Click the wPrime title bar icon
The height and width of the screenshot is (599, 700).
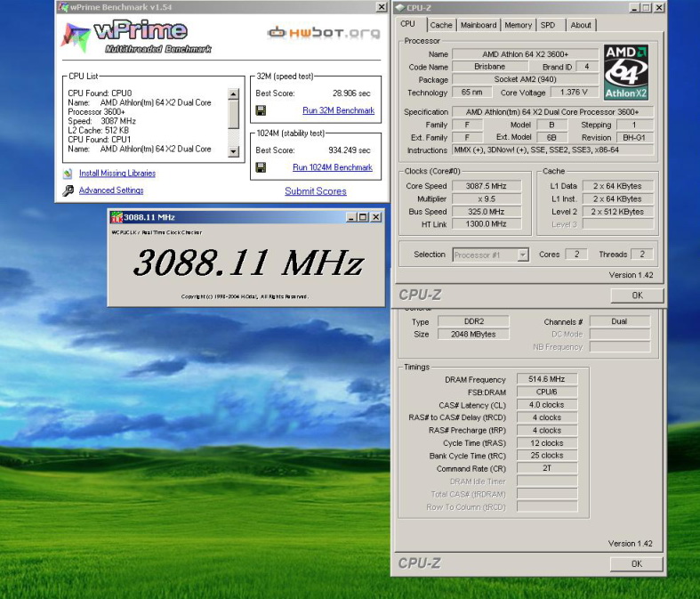(x=63, y=7)
